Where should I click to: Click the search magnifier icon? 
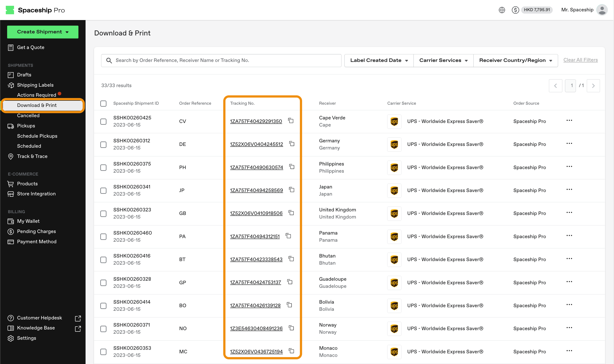109,61
